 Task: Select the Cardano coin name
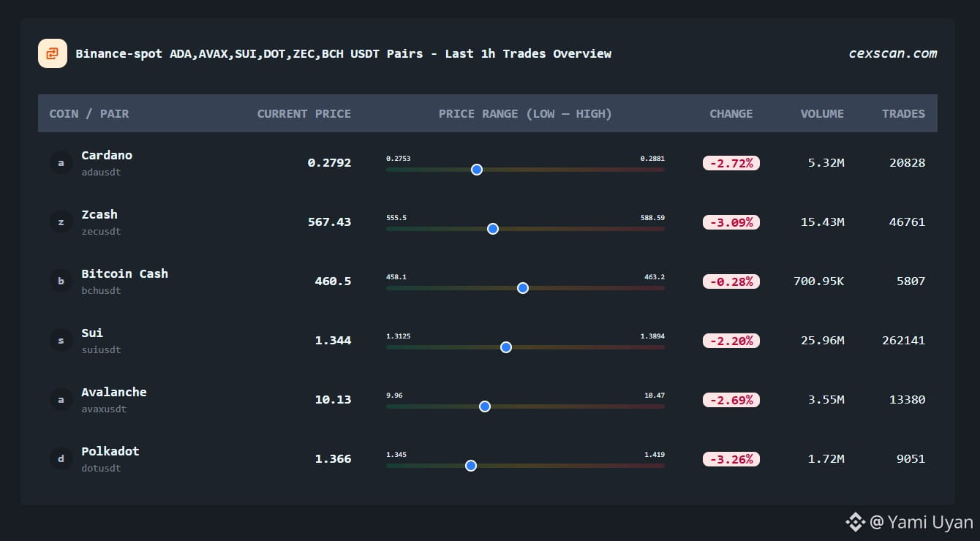(107, 155)
